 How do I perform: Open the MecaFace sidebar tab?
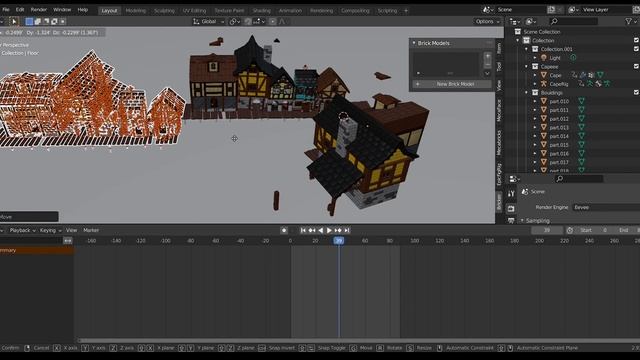[x=499, y=110]
